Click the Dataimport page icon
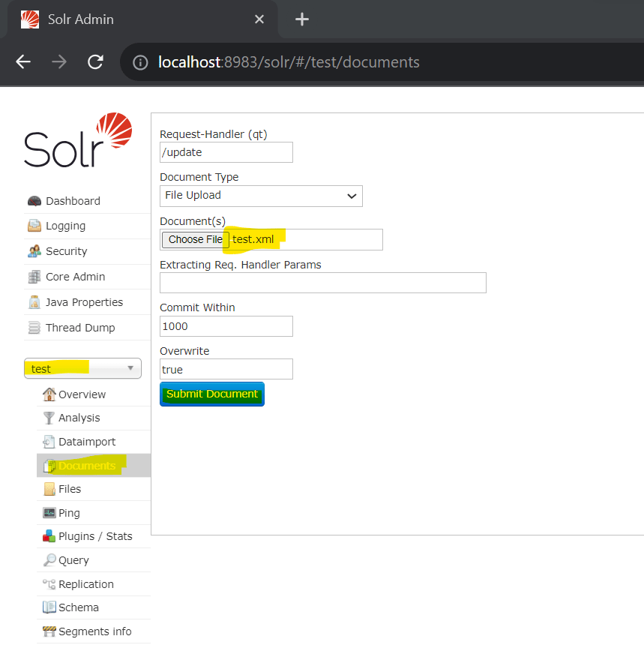Screen dimensions: 644x660 click(49, 442)
